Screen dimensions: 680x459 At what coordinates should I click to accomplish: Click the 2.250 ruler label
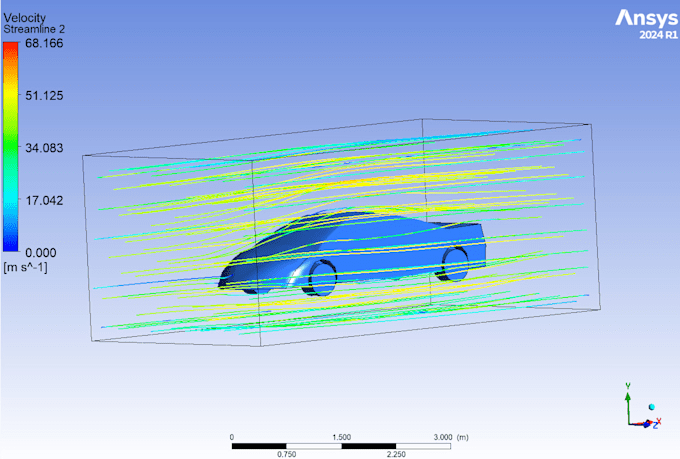tap(396, 454)
